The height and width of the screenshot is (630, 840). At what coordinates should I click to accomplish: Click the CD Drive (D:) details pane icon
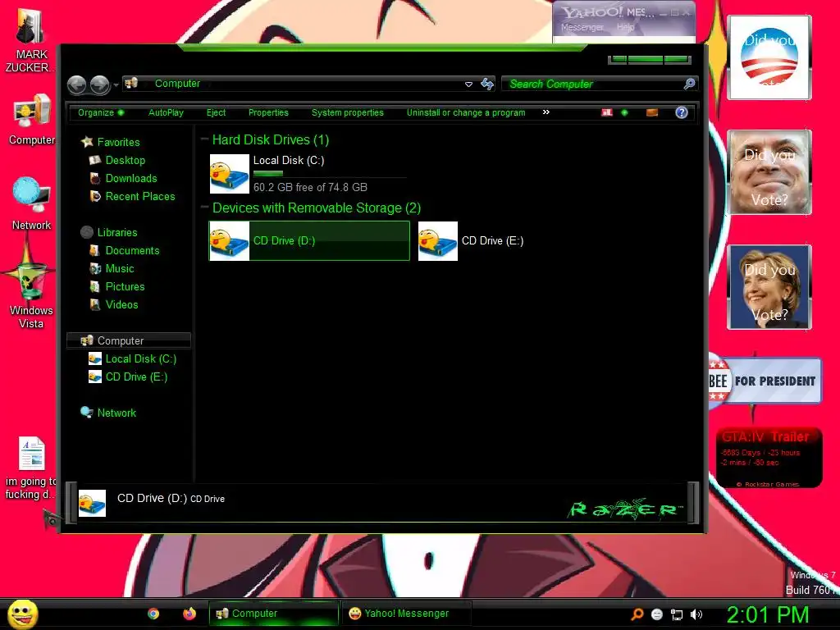click(92, 503)
